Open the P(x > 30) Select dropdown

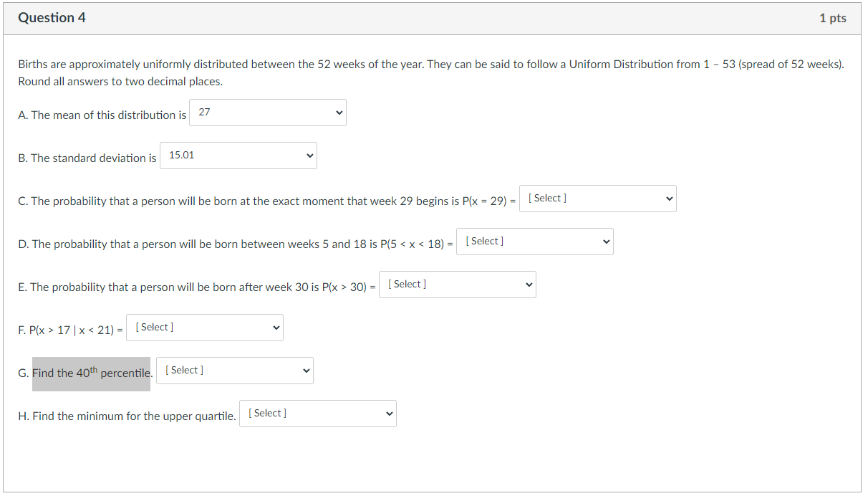pyautogui.click(x=457, y=285)
